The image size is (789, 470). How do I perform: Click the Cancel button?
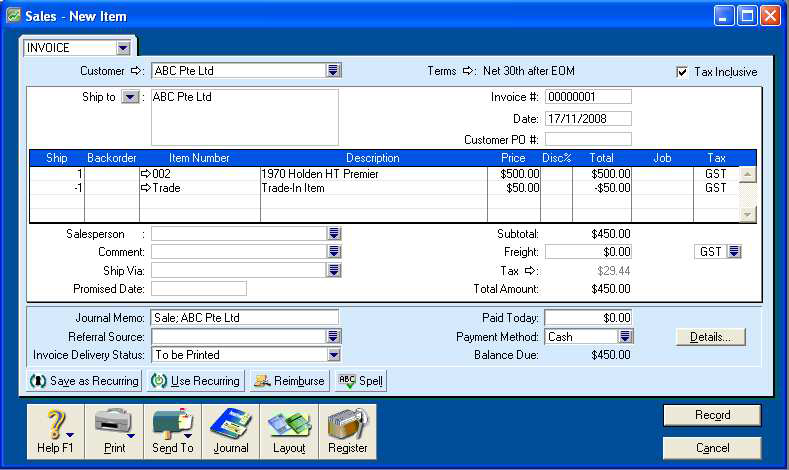[x=712, y=448]
